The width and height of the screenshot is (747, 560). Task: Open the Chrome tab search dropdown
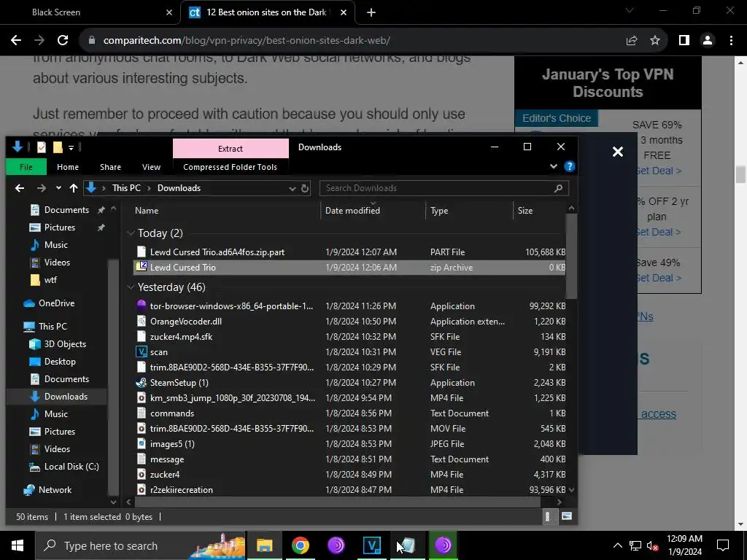click(630, 10)
